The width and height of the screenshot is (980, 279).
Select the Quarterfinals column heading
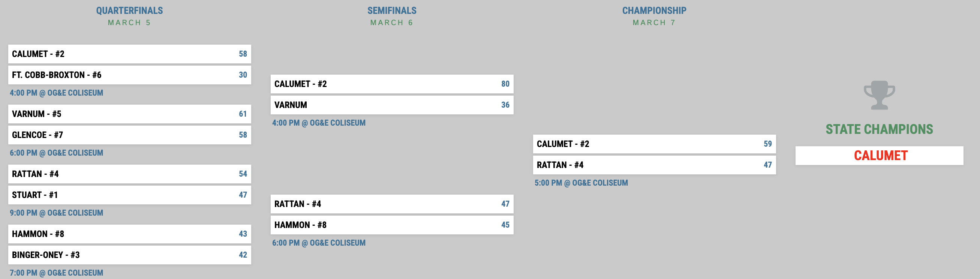pyautogui.click(x=129, y=10)
